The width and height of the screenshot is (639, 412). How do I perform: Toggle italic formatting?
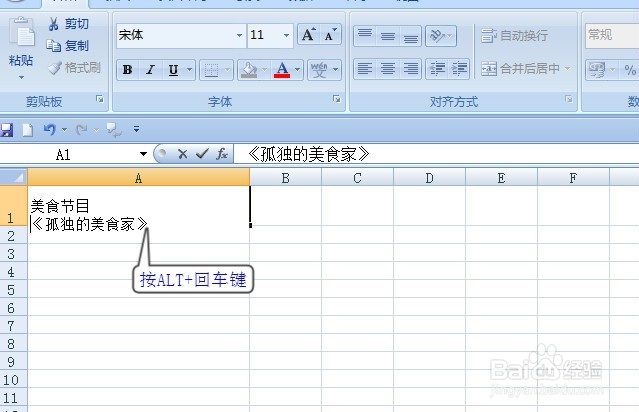coord(150,70)
